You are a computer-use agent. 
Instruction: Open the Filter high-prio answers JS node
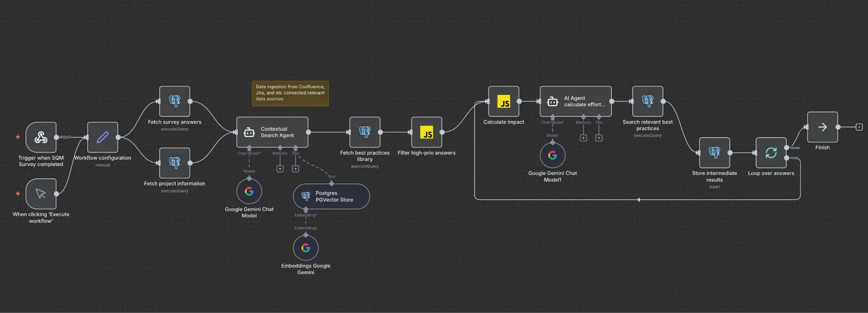427,132
